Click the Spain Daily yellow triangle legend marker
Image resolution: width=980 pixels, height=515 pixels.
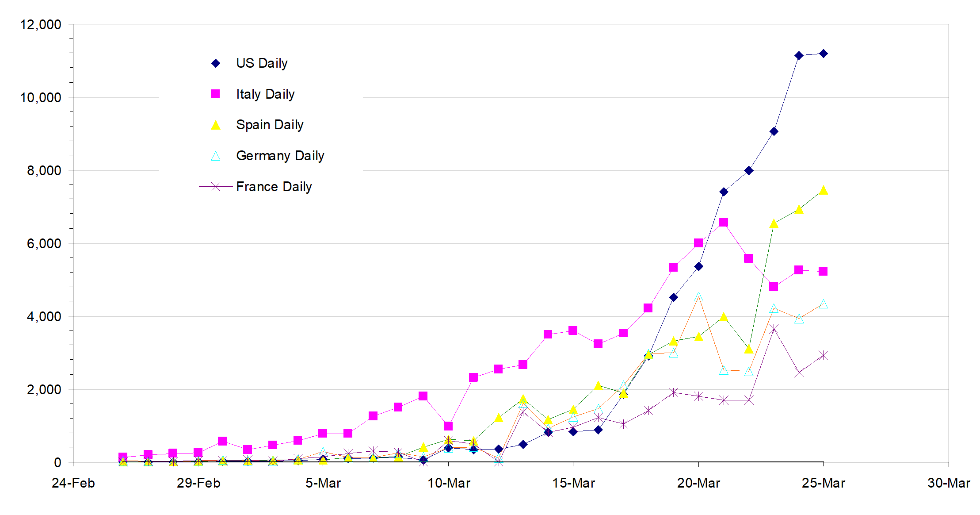coord(216,125)
